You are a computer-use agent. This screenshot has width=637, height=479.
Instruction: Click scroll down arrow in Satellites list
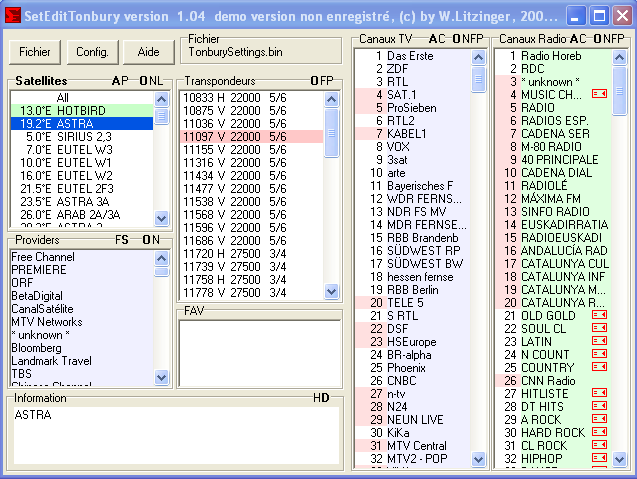click(x=162, y=219)
